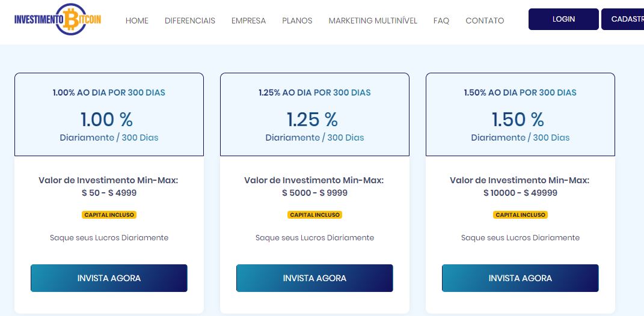
Task: Click the $ 5000 - $ 9999 range
Action: tap(314, 193)
